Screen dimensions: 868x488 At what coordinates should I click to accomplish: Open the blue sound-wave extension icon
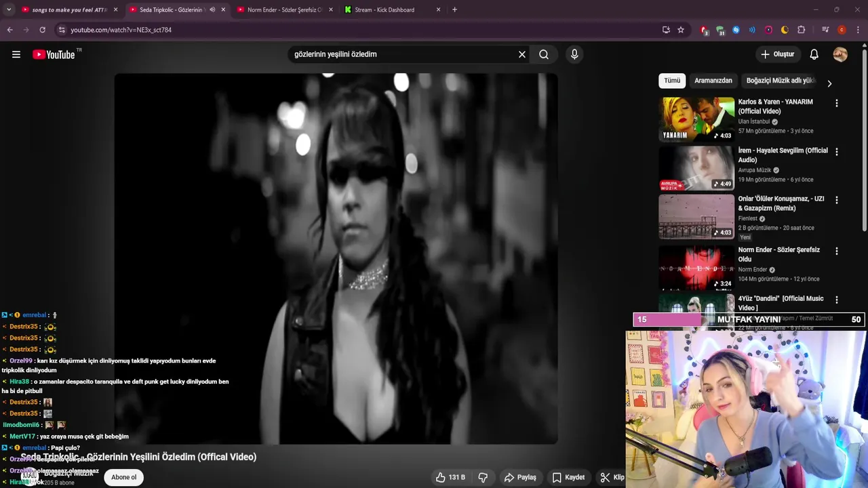[752, 30]
